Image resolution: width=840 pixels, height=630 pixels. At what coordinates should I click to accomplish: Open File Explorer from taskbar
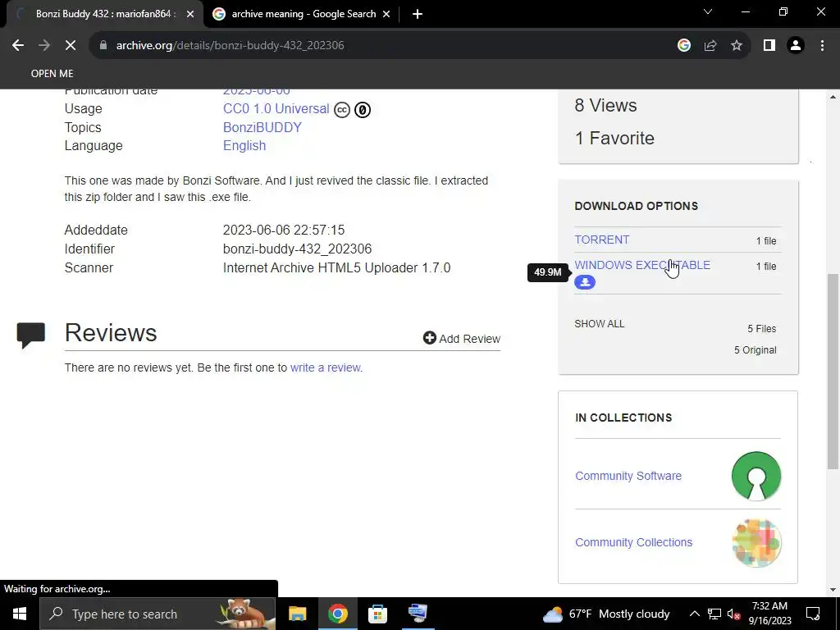coord(297,614)
